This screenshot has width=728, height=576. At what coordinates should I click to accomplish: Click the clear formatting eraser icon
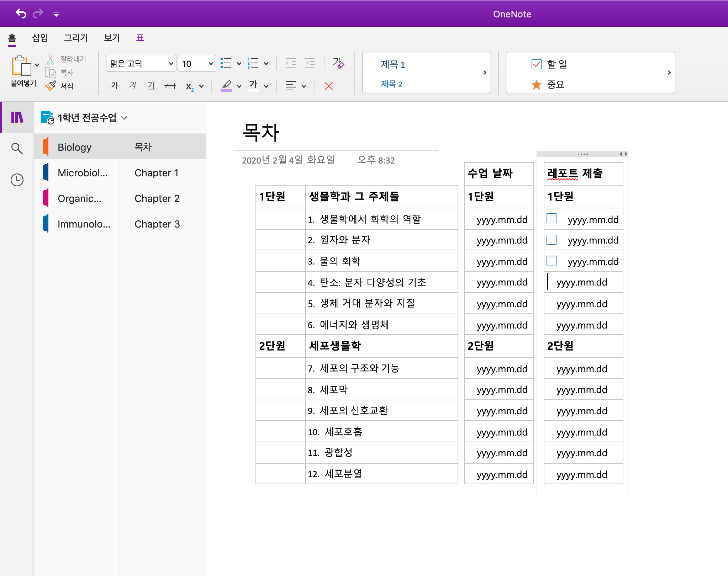tap(338, 64)
